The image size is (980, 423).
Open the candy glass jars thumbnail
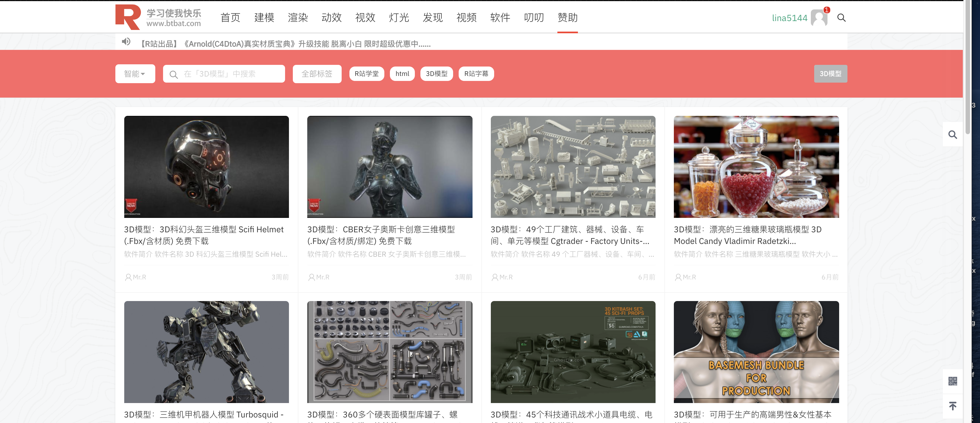click(x=756, y=167)
